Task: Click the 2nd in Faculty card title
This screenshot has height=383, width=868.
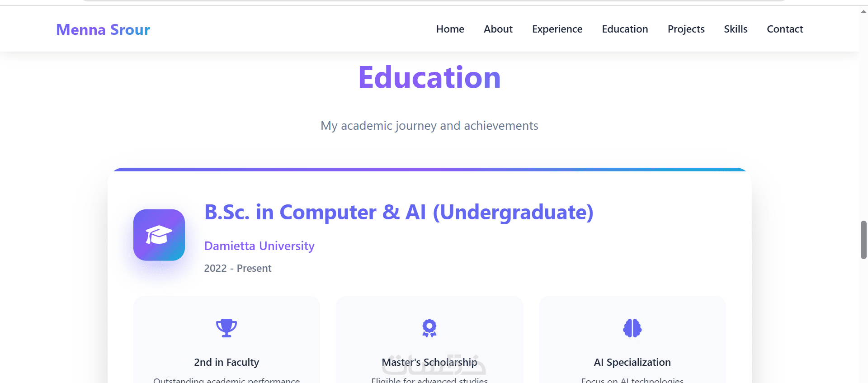Action: [226, 362]
